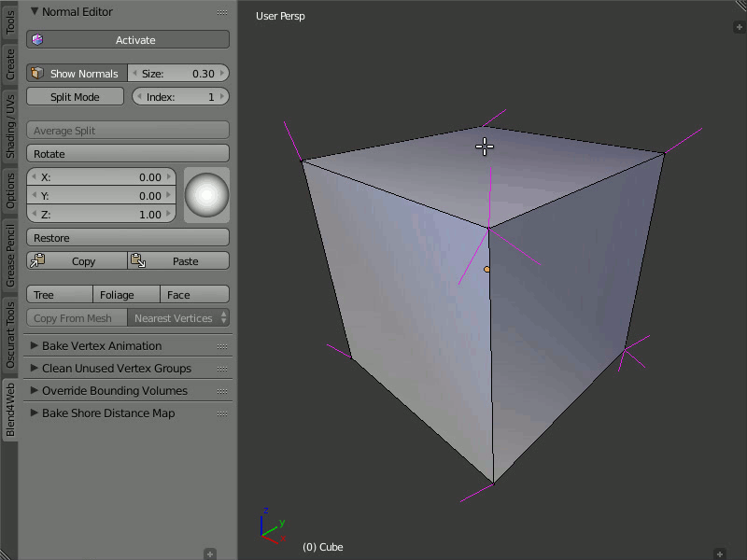Click the Bake Vertex Animation drag grip
747x560 pixels.
pyautogui.click(x=222, y=346)
